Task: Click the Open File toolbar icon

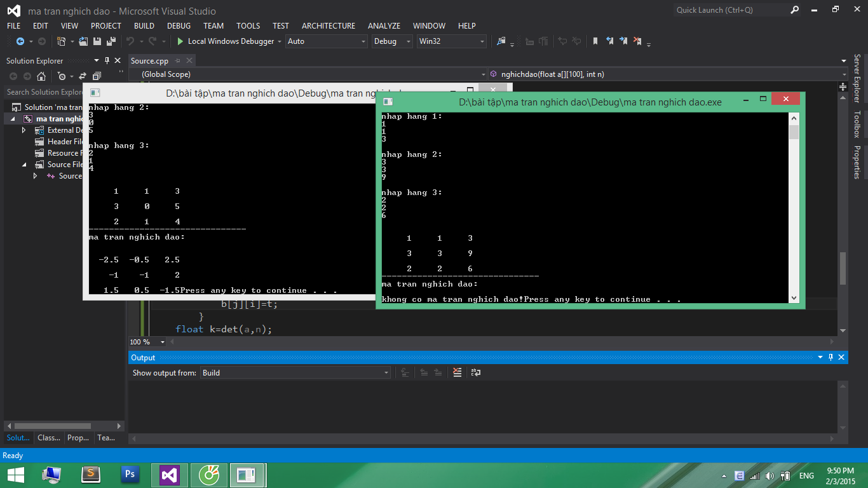Action: [x=83, y=41]
